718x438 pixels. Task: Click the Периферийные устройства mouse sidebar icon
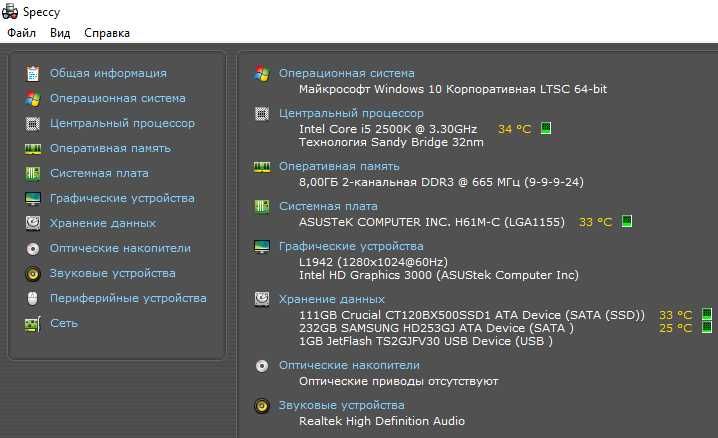33,298
